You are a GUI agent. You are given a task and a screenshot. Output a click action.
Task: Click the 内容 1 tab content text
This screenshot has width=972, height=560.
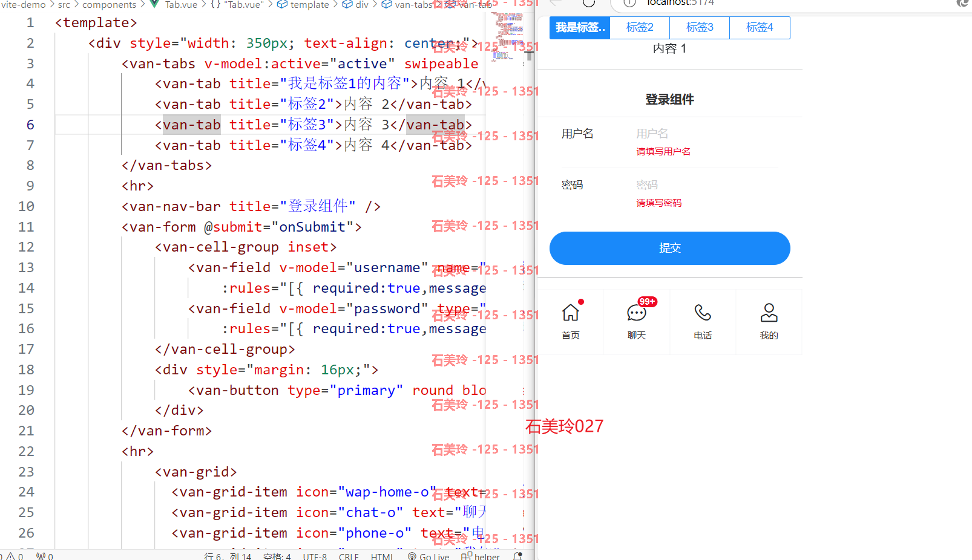pyautogui.click(x=669, y=48)
